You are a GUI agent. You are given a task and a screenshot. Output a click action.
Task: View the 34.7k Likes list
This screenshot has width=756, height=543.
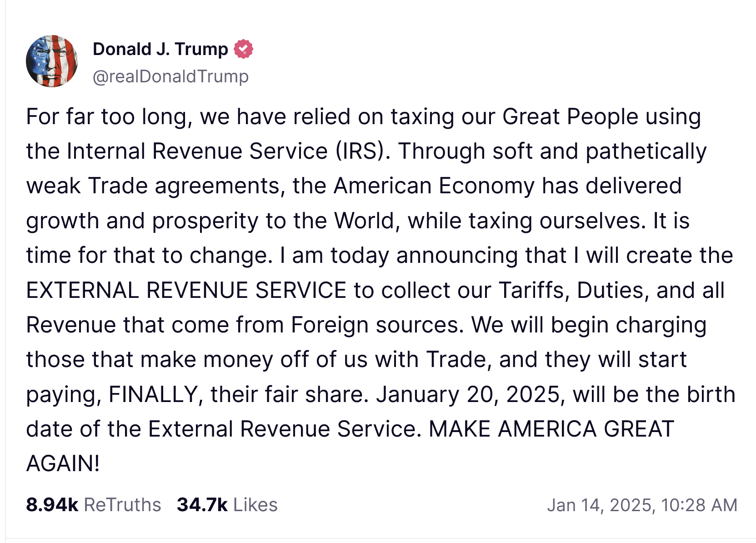227,505
